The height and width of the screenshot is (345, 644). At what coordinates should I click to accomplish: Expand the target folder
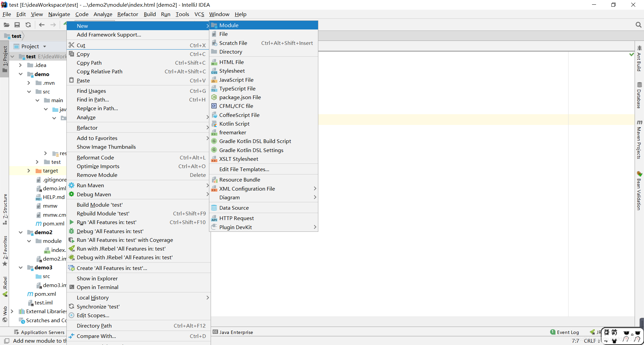click(29, 170)
